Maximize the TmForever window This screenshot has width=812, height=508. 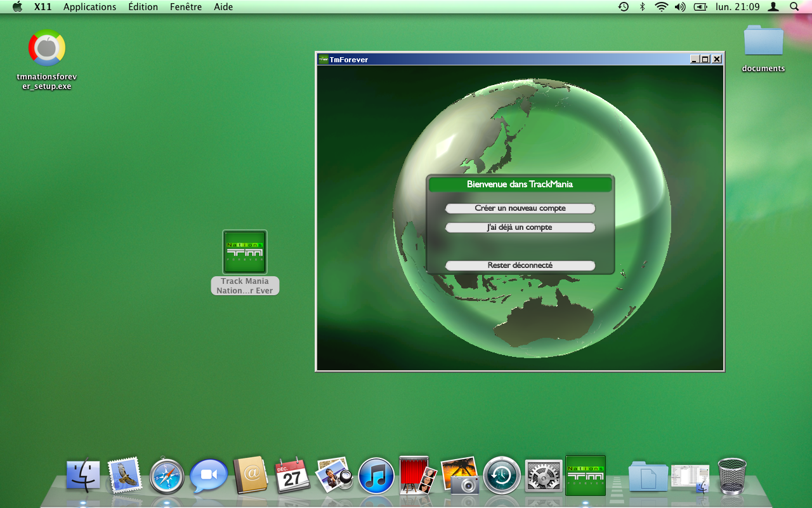coord(705,59)
